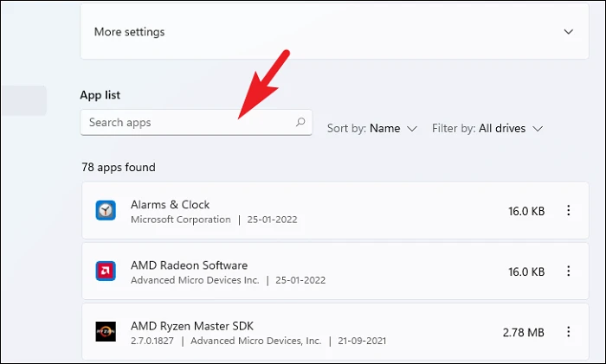
Task: Focus the Search apps text field
Action: [x=196, y=123]
